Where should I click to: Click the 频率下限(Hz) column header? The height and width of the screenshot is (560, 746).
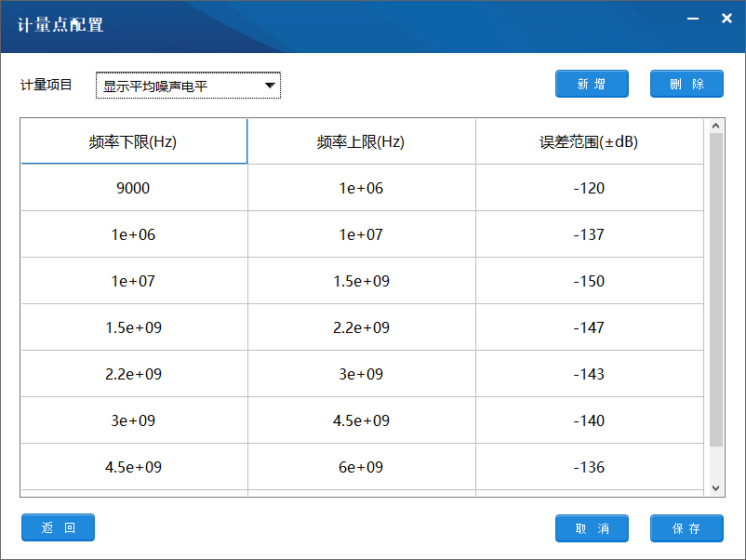(x=134, y=140)
